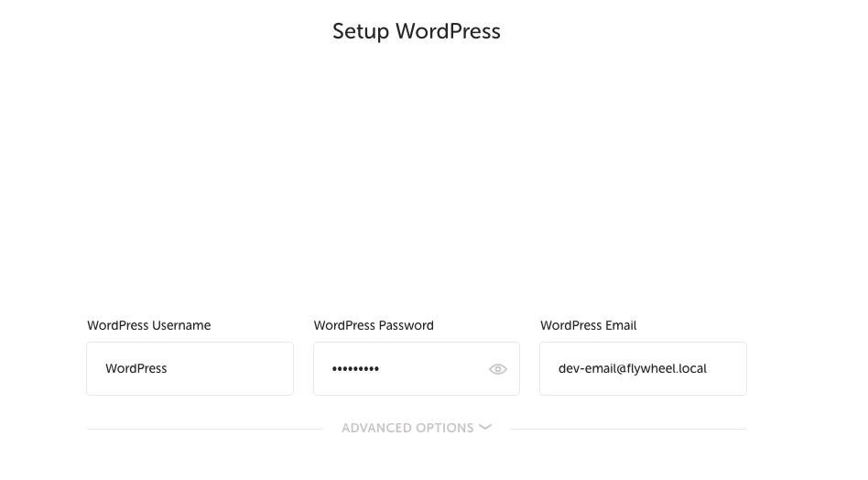The height and width of the screenshot is (480, 868).
Task: Click the word "Setup" in the page title
Action: (361, 31)
